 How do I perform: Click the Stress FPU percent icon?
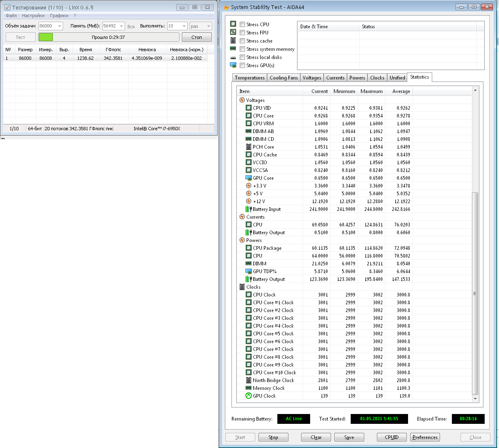(x=233, y=32)
